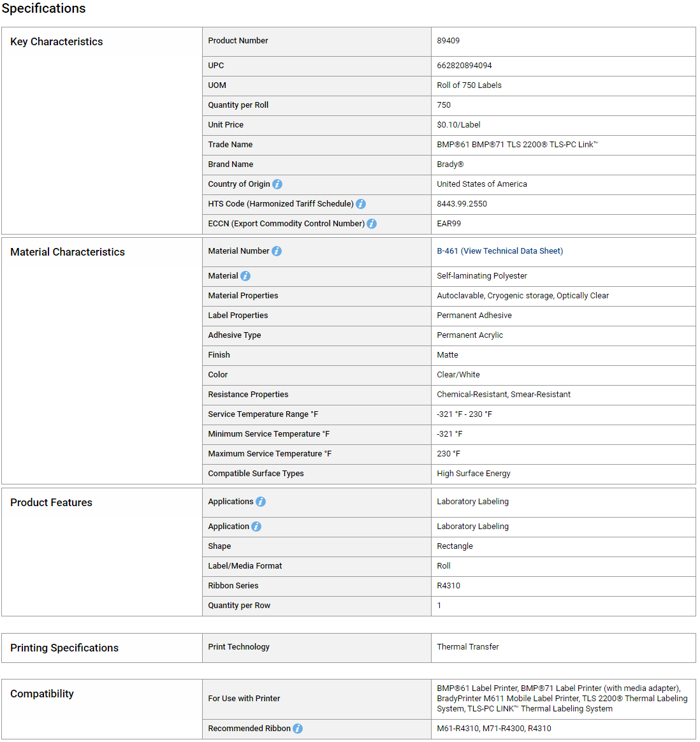Click the info icon beside Material Number
Image resolution: width=700 pixels, height=742 pixels.
[277, 251]
